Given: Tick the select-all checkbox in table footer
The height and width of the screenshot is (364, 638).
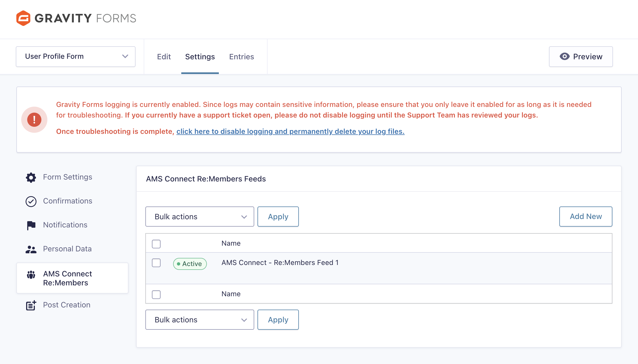Looking at the screenshot, I should (x=156, y=294).
